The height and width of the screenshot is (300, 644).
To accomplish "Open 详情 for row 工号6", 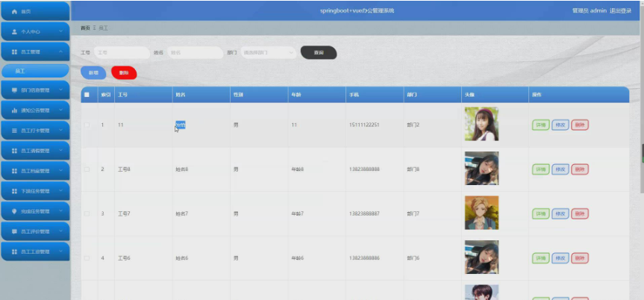I will click(x=541, y=258).
